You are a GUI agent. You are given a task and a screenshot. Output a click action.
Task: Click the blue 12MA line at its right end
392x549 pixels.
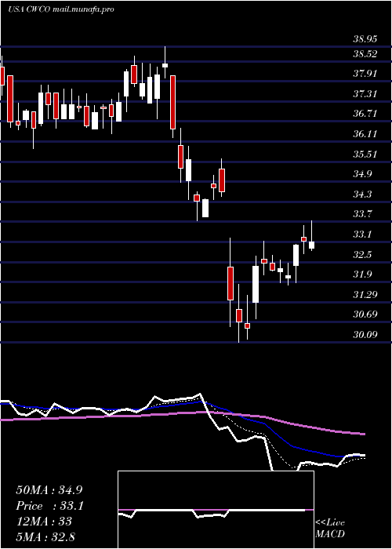click(362, 455)
